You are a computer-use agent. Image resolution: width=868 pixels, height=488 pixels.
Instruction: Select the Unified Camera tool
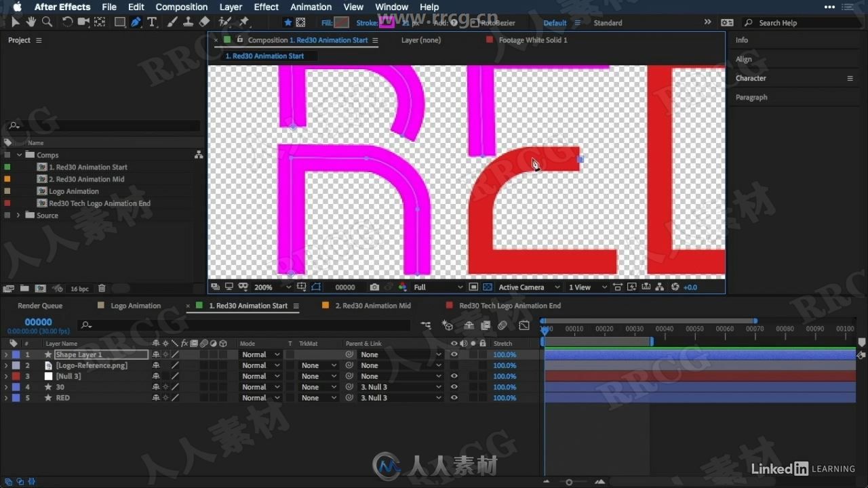pos(83,22)
